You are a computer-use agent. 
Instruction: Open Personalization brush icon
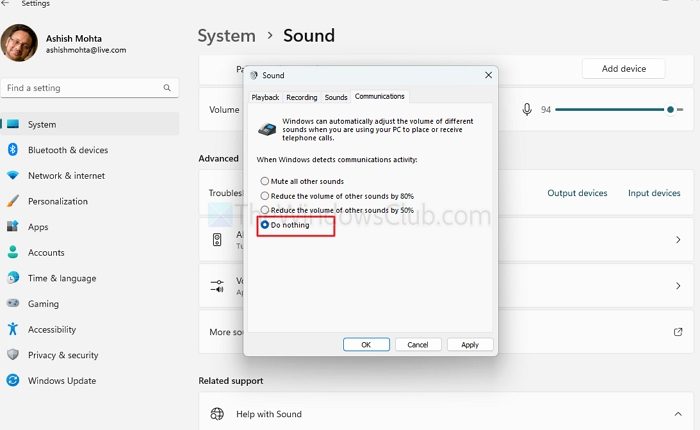[13, 201]
